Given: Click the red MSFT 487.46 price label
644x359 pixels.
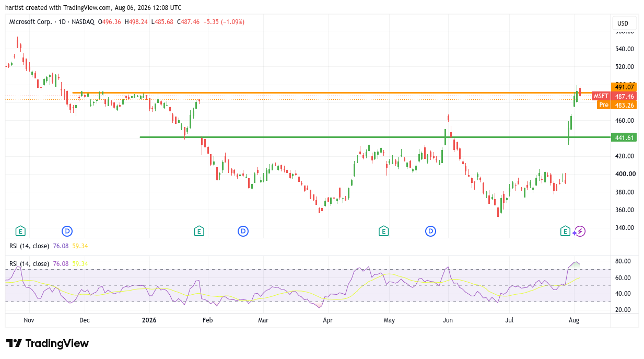Looking at the screenshot, I should click(x=614, y=96).
